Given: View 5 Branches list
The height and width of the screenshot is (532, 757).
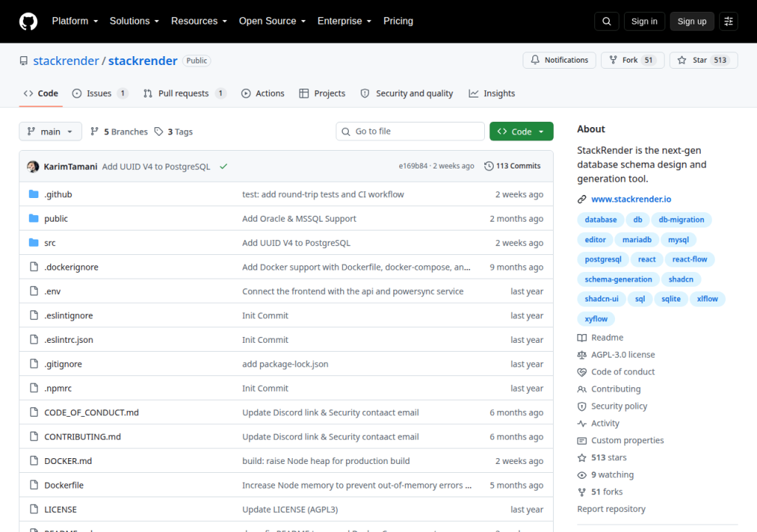Looking at the screenshot, I should (x=119, y=132).
